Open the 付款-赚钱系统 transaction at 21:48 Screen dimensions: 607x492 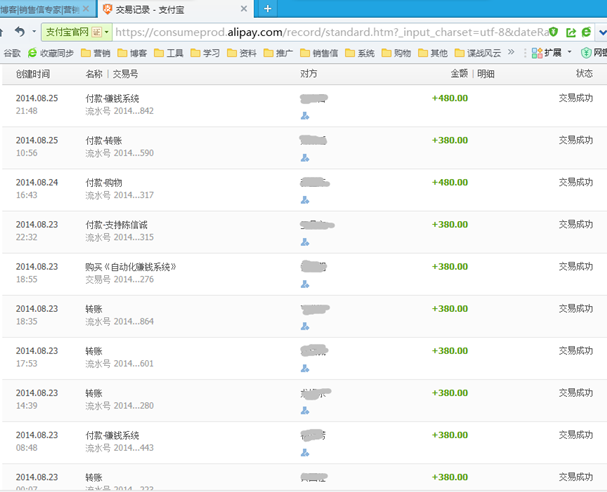[x=112, y=98]
